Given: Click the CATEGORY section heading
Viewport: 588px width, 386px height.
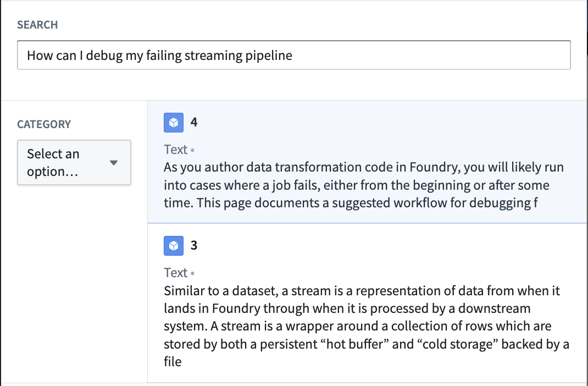Looking at the screenshot, I should coord(44,124).
